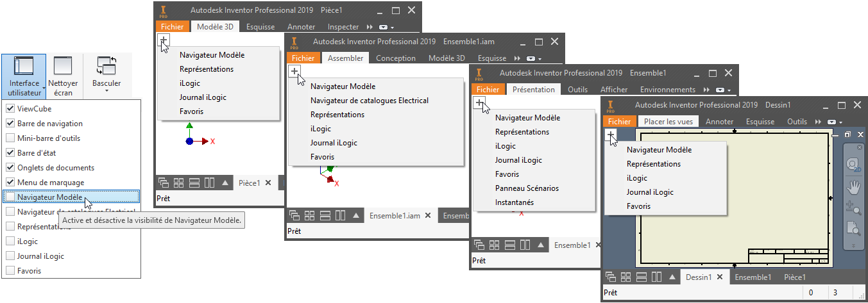Image resolution: width=868 pixels, height=303 pixels.
Task: Click the Zoom tool in Dessin1 navigation bar
Action: pos(853,207)
